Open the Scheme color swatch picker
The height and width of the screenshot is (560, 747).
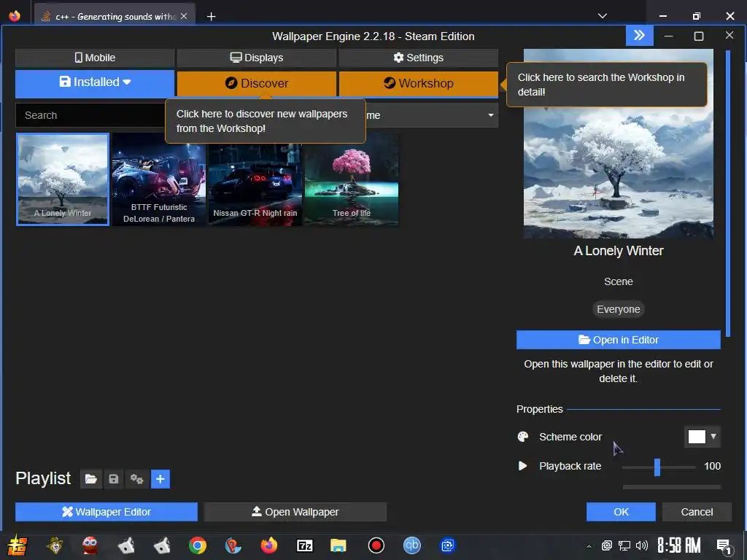click(x=697, y=437)
